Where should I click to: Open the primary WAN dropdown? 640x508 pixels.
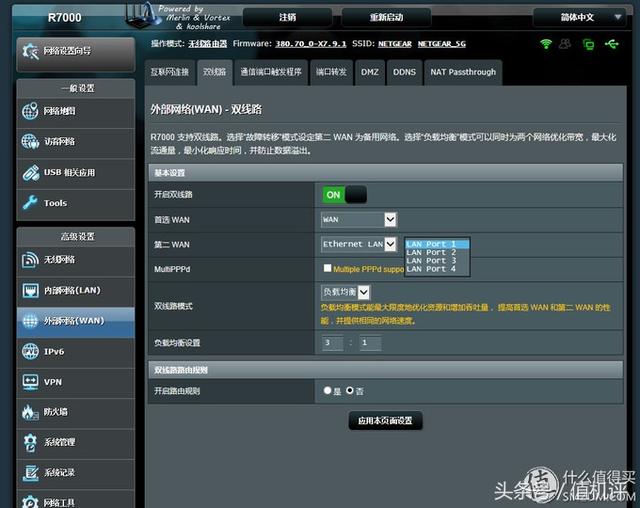[x=358, y=220]
